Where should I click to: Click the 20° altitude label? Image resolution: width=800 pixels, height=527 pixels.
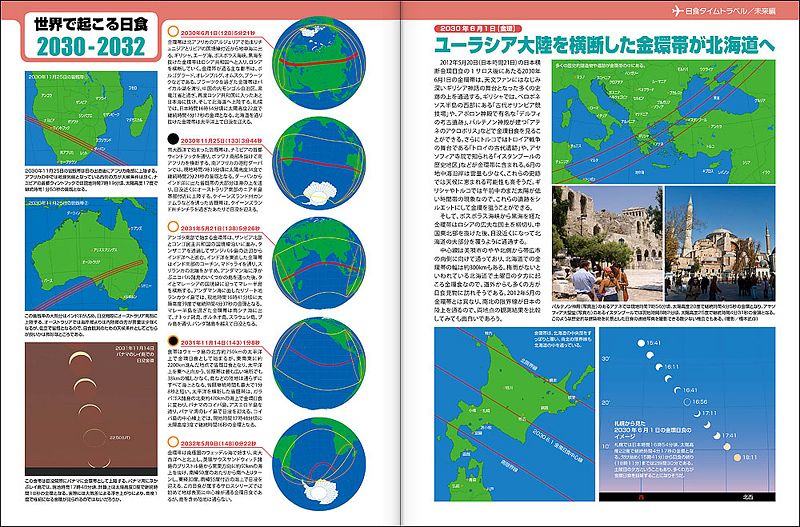606,403
